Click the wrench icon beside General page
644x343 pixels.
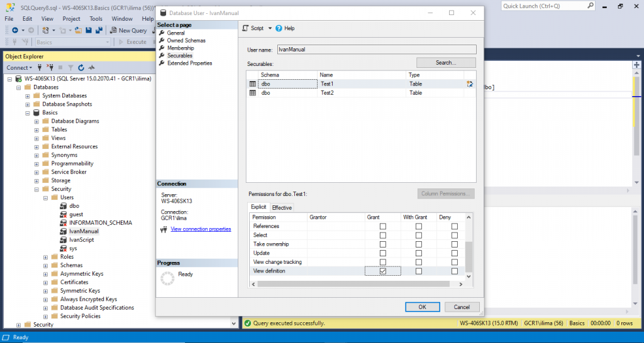click(162, 33)
